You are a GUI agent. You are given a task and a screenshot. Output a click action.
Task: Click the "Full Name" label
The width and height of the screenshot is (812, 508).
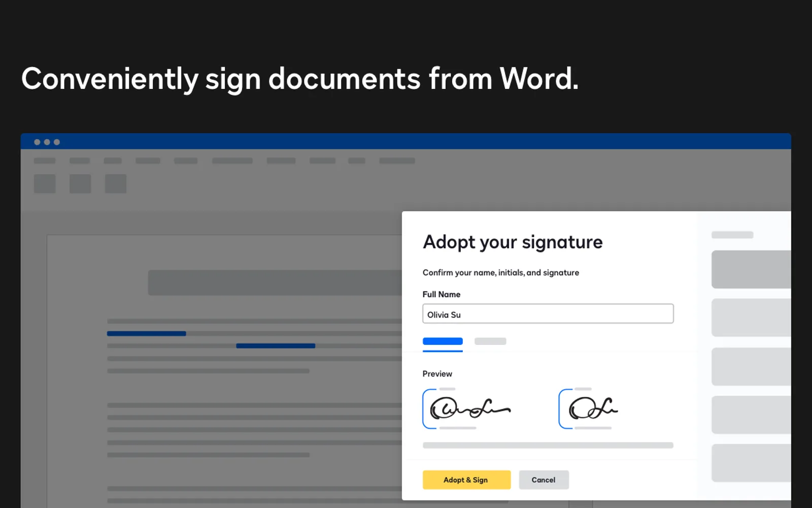(442, 294)
